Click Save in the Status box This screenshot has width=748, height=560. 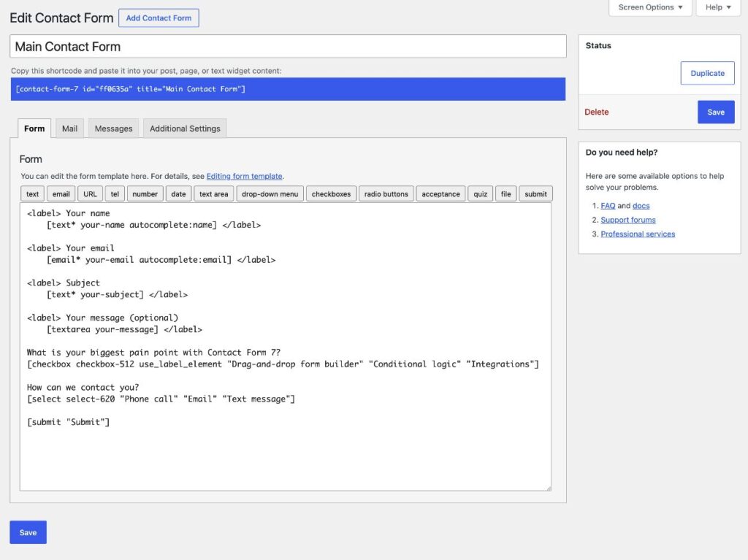click(716, 112)
